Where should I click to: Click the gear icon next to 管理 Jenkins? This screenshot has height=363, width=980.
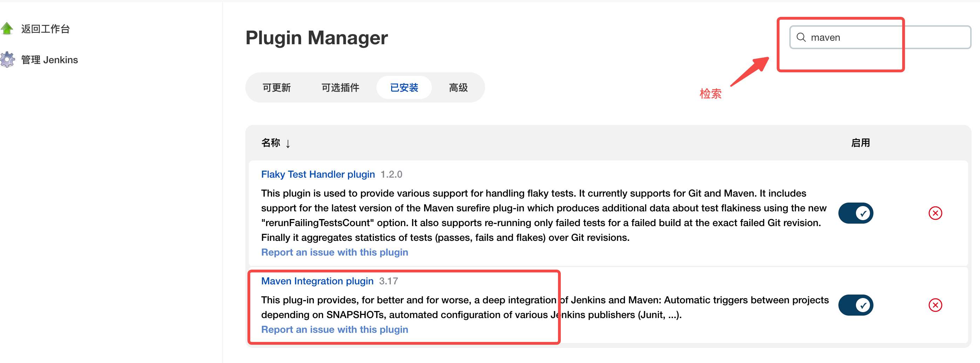pyautogui.click(x=7, y=59)
